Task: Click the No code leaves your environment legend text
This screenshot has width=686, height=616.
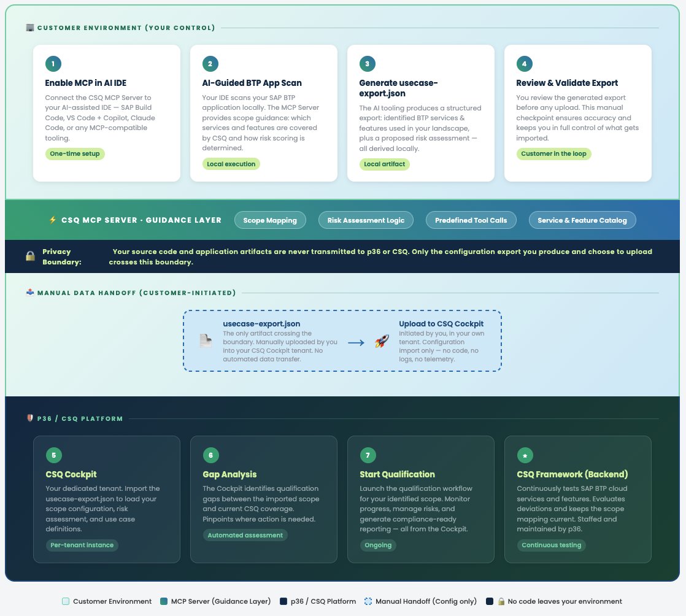Action: (x=565, y=601)
